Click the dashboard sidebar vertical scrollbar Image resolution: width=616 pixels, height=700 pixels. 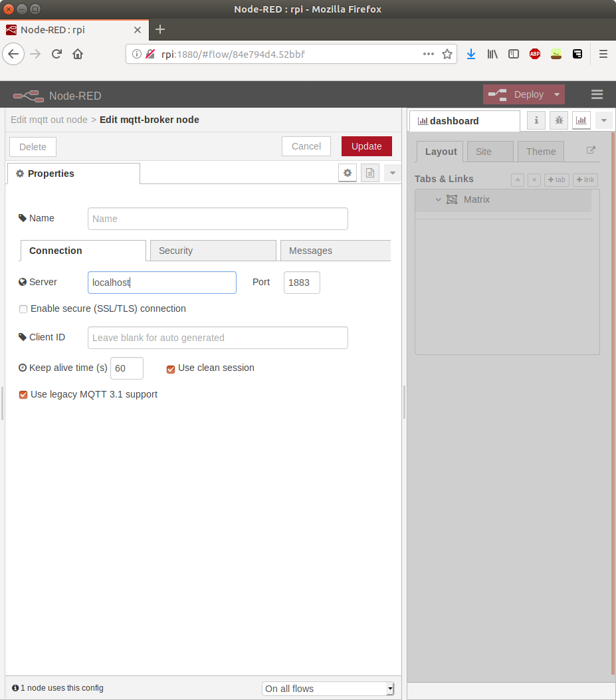[x=613, y=402]
